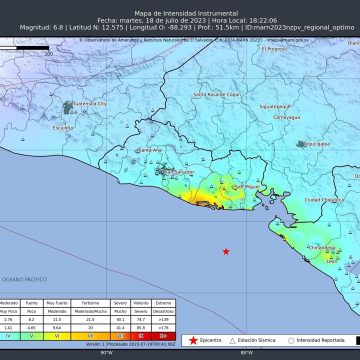Click the '74.7' legend value
This screenshot has width=360, height=360.
pos(141,319)
